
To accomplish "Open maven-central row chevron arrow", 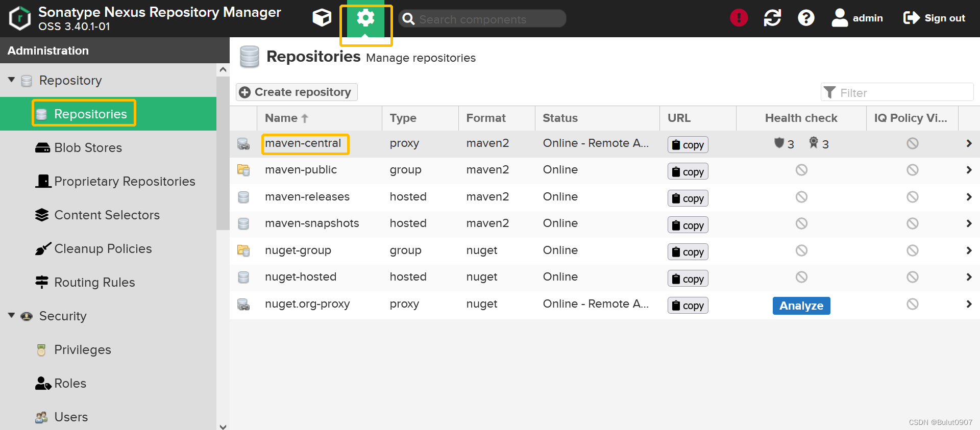I will pyautogui.click(x=969, y=143).
